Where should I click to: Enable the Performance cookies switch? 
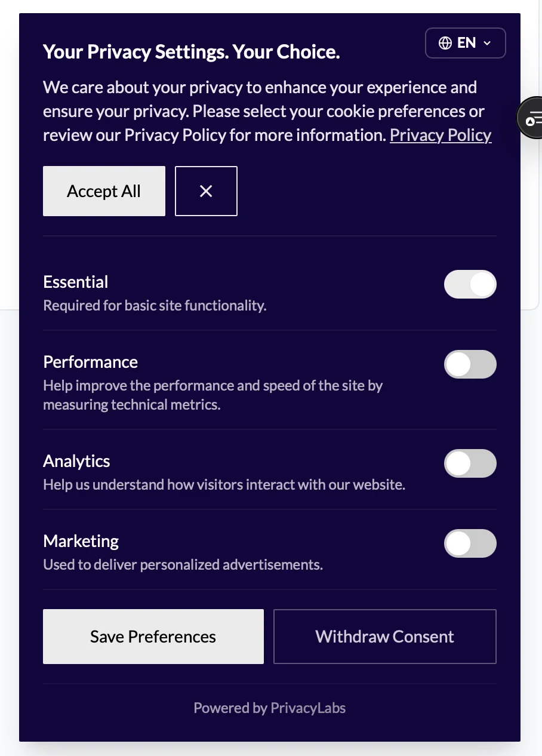coord(470,364)
